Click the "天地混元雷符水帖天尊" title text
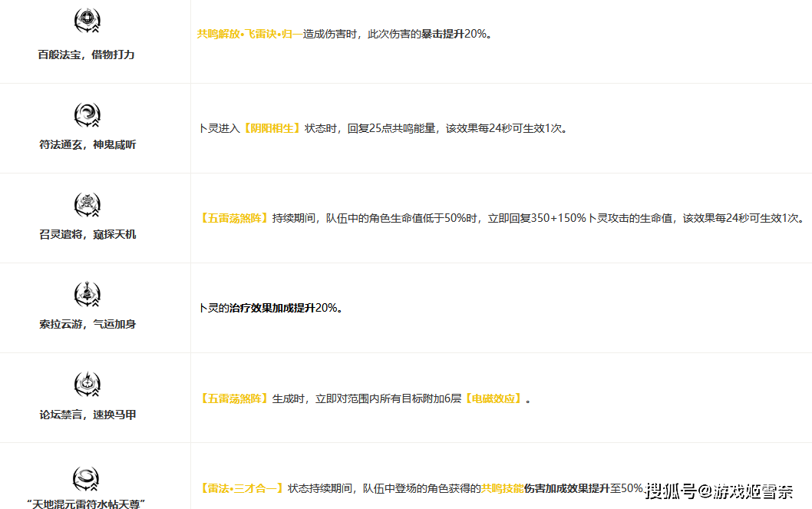This screenshot has width=812, height=509. [87, 504]
